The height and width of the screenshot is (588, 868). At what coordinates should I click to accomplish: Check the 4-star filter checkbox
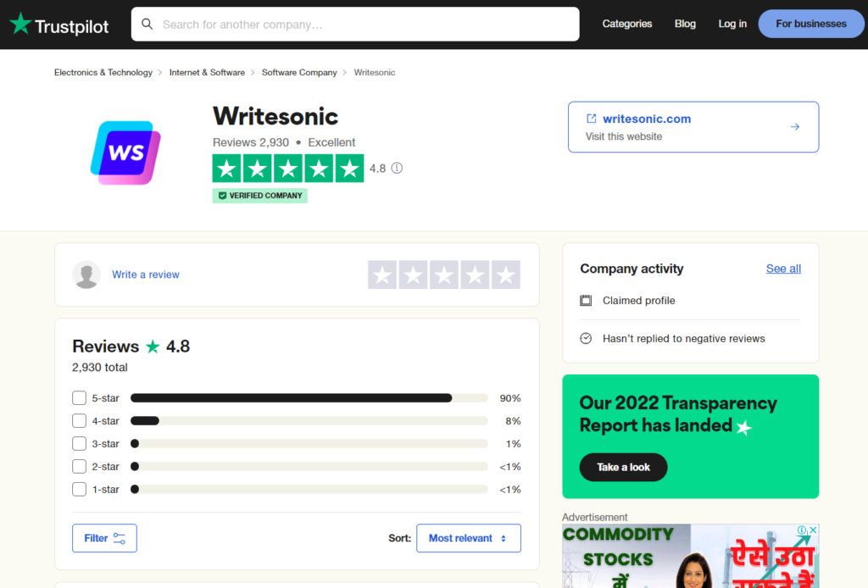coord(79,421)
